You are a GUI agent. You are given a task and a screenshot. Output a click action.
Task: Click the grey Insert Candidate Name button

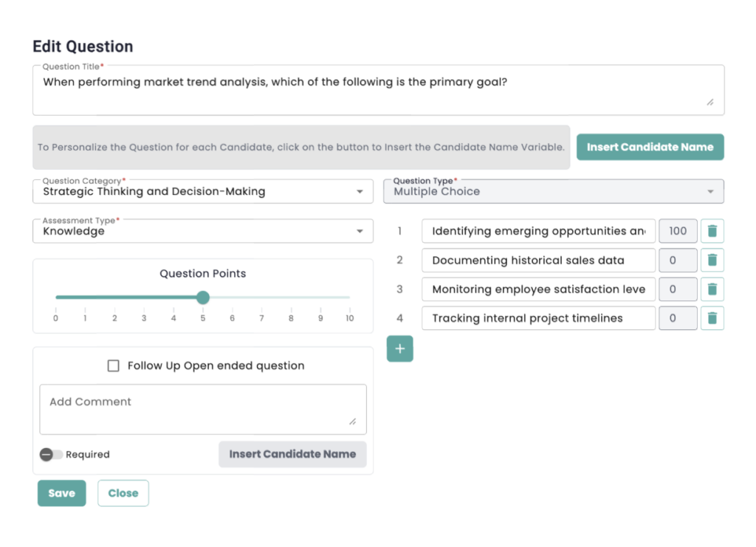292,454
